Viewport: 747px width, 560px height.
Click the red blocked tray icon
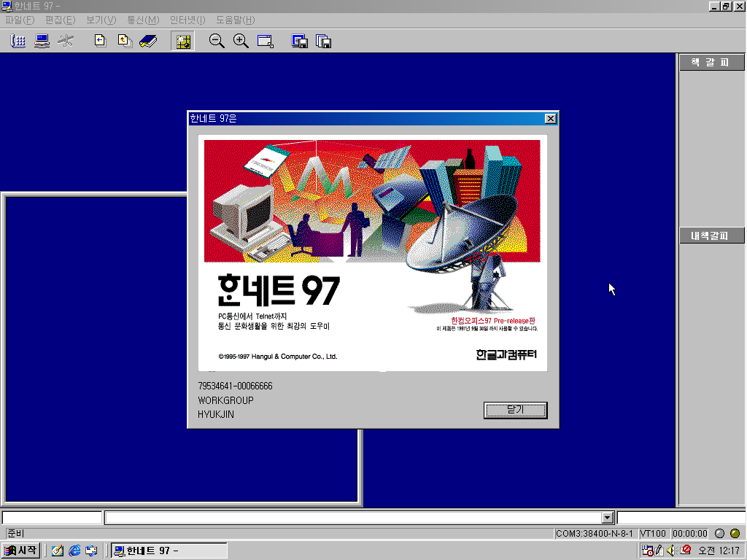686,550
